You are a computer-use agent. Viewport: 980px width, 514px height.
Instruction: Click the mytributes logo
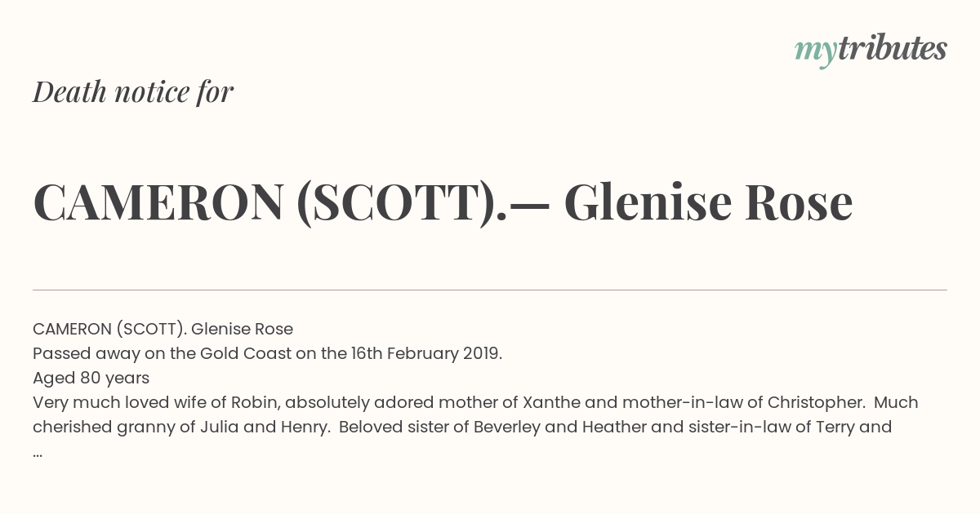871,50
